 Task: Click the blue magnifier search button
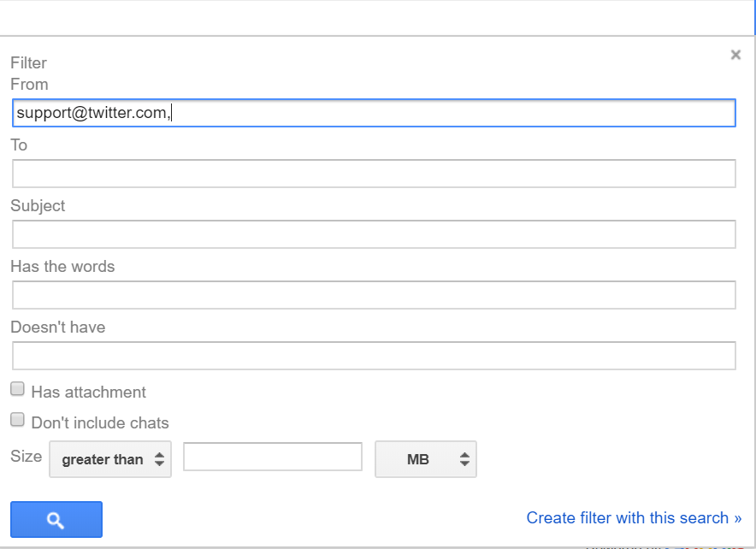[x=56, y=520]
